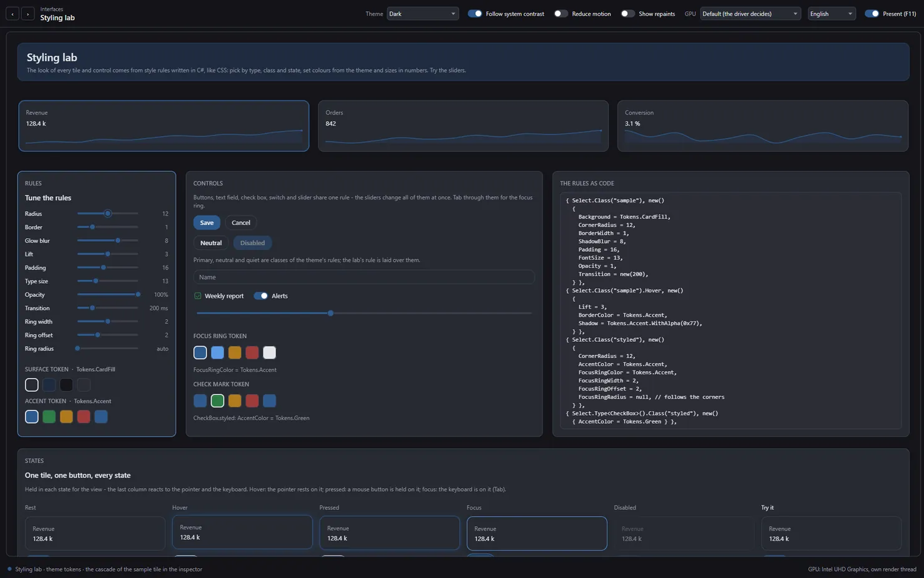The width and height of the screenshot is (924, 578).
Task: Adjust the Opacity slider
Action: 107,294
